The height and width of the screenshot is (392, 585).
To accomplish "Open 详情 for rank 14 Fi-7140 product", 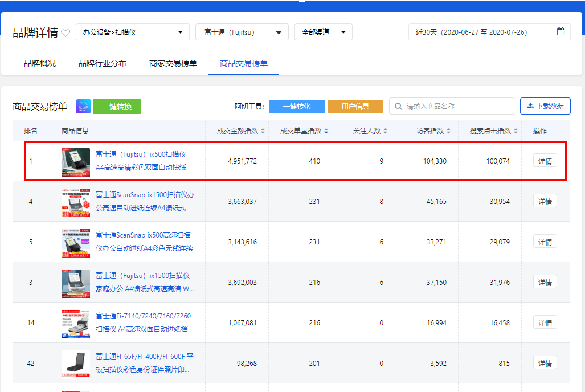I will pyautogui.click(x=545, y=322).
